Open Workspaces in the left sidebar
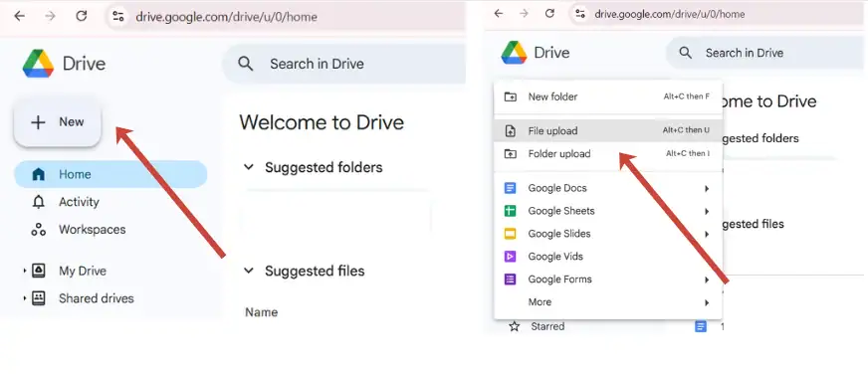 point(92,230)
